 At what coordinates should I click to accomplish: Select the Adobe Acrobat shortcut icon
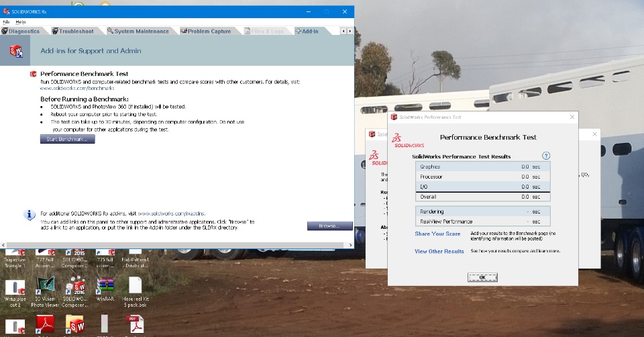[45, 325]
